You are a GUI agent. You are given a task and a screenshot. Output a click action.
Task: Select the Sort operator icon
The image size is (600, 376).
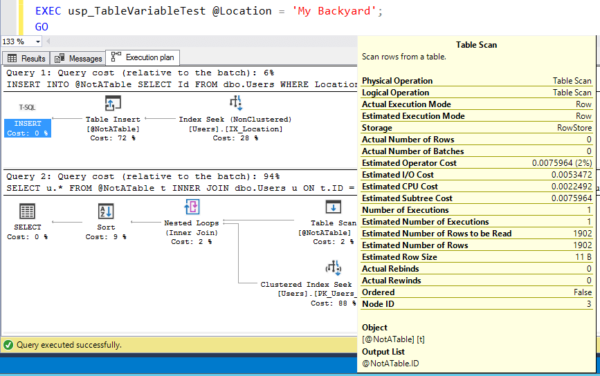[x=106, y=211]
